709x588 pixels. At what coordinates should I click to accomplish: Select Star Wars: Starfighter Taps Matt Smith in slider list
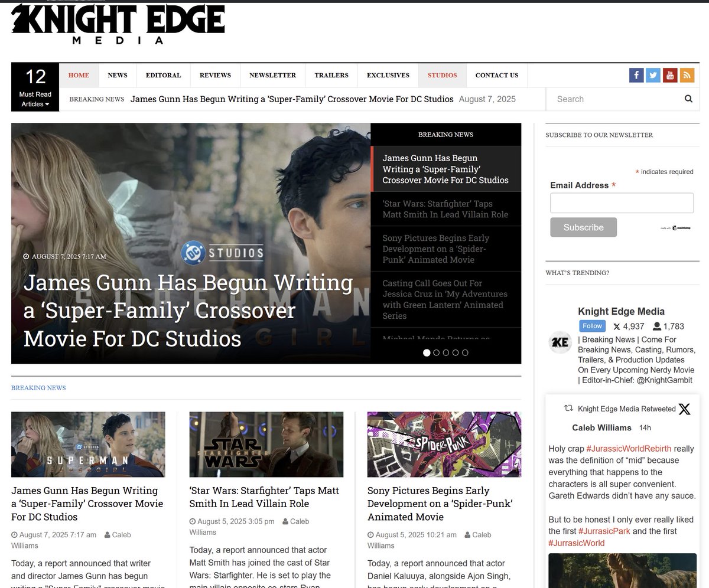pos(446,209)
